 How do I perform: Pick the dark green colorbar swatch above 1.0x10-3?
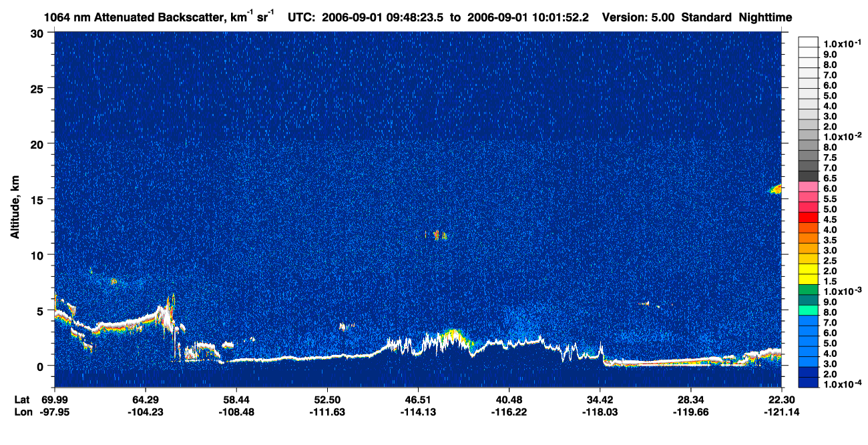point(809,290)
